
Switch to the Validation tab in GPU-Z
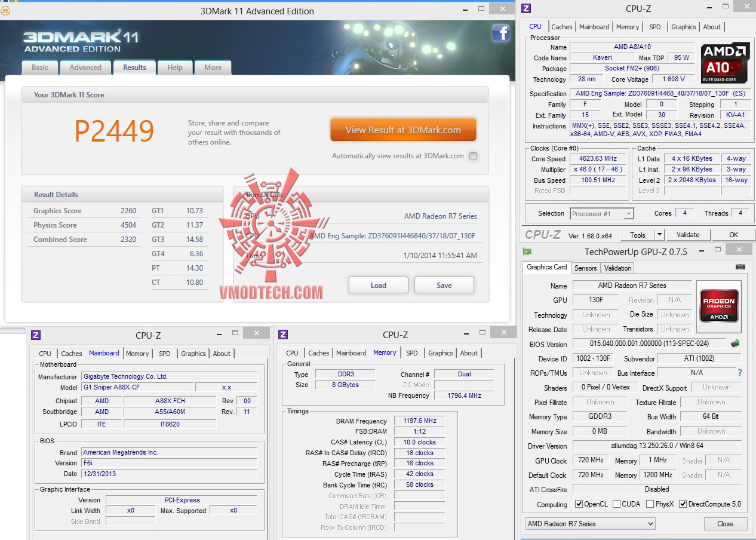coord(617,268)
